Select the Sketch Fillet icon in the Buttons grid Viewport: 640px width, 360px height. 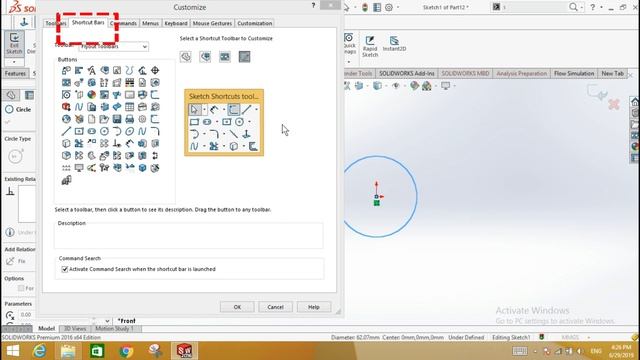(155, 131)
